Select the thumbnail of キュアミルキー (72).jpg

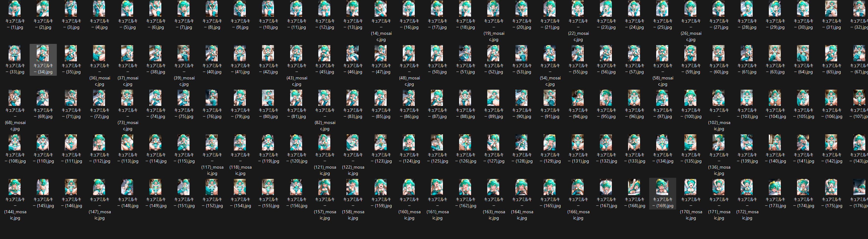coord(99,98)
